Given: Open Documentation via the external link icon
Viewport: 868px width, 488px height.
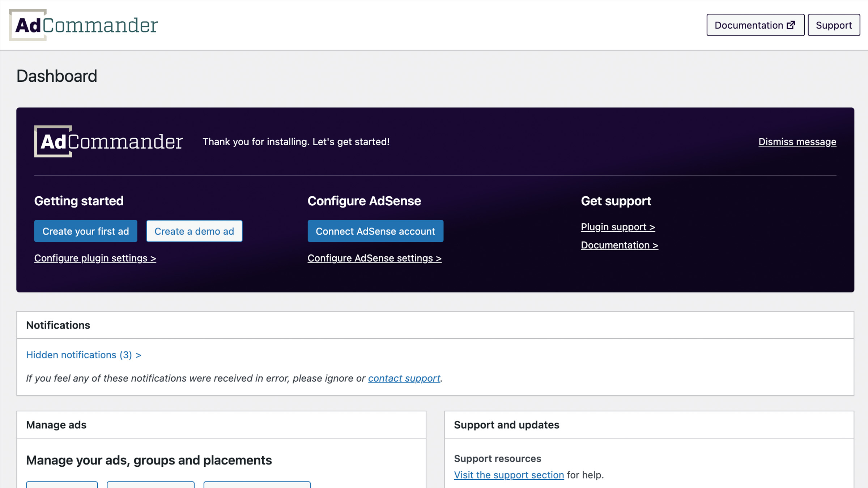Looking at the screenshot, I should pyautogui.click(x=791, y=25).
